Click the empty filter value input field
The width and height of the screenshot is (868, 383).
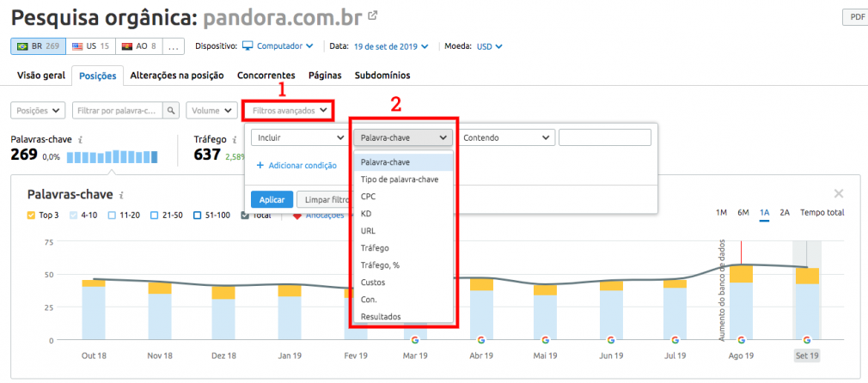point(605,137)
